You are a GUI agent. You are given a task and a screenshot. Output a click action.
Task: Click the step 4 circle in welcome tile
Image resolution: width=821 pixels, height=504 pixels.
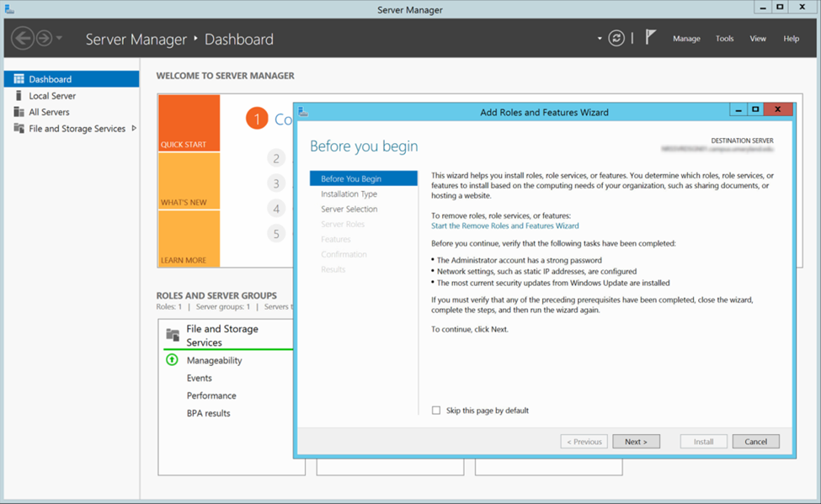pyautogui.click(x=276, y=209)
